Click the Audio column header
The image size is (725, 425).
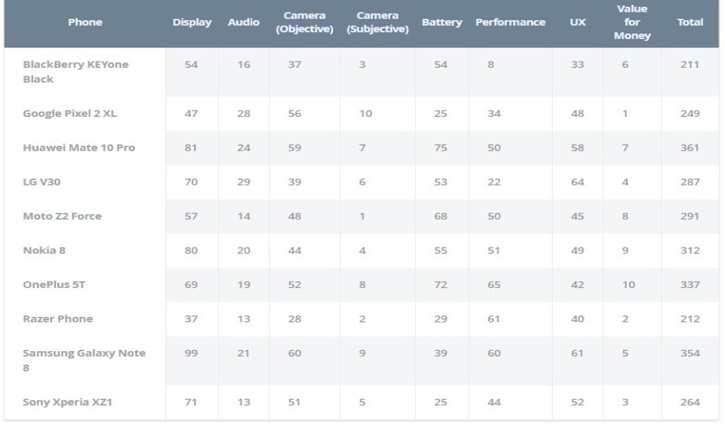(x=244, y=22)
